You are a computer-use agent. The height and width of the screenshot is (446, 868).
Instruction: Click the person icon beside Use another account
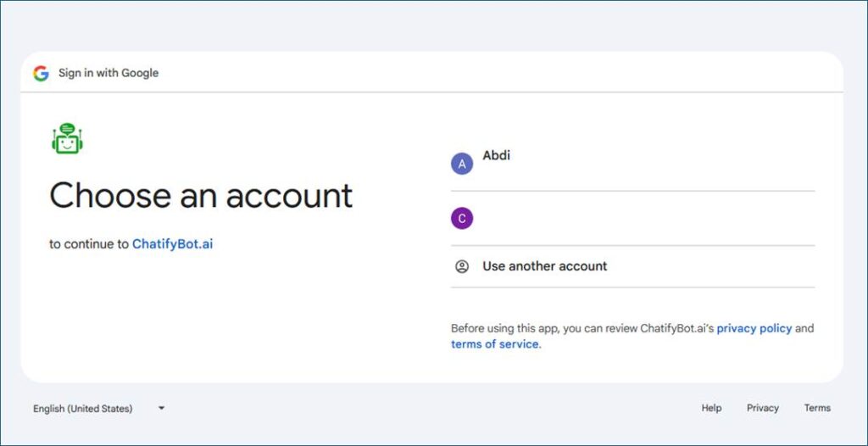pyautogui.click(x=462, y=266)
